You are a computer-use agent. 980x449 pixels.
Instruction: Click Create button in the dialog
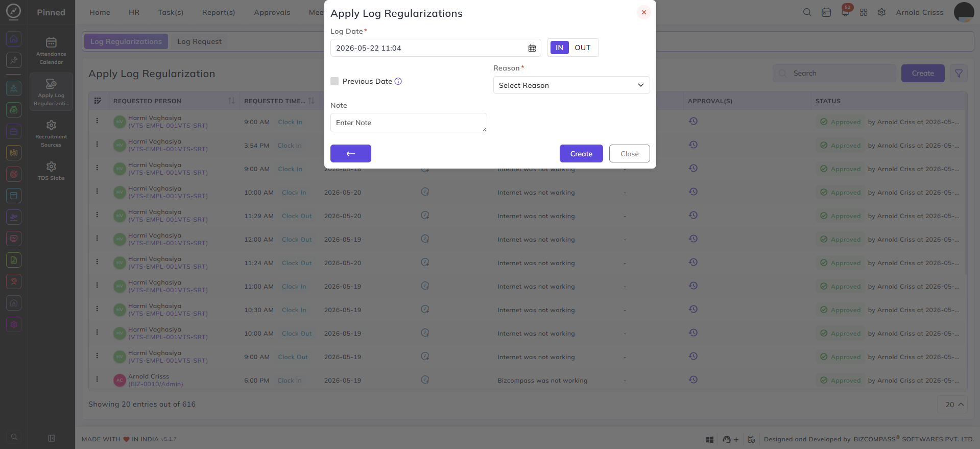click(581, 154)
